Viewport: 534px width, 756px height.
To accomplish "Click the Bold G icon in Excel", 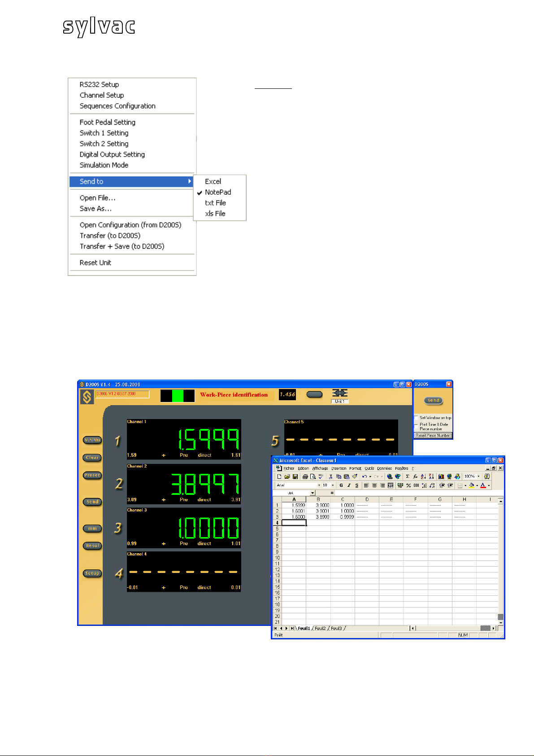I will coord(341,485).
